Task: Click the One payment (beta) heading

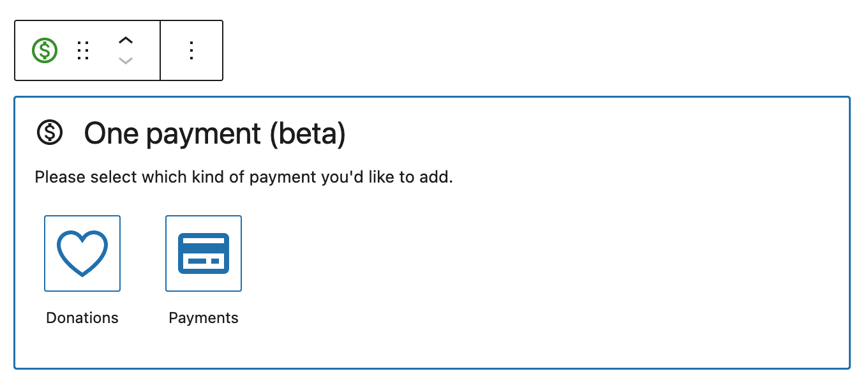Action: click(x=215, y=133)
